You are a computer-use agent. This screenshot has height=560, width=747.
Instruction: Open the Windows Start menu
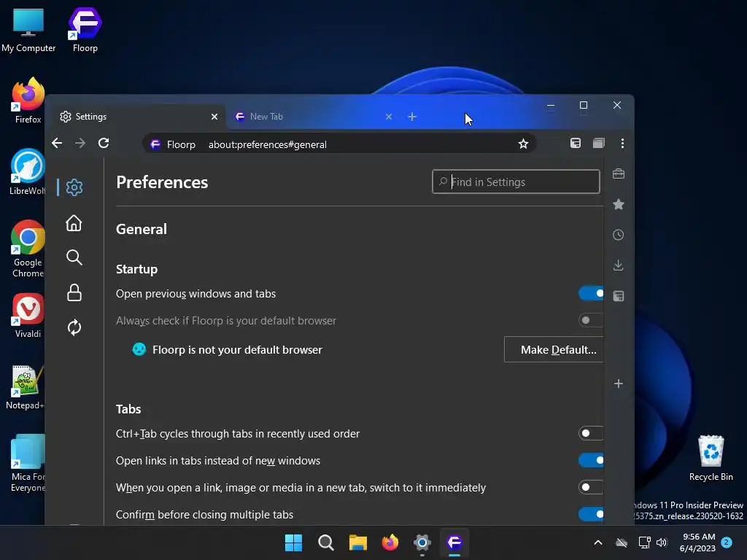click(x=293, y=542)
